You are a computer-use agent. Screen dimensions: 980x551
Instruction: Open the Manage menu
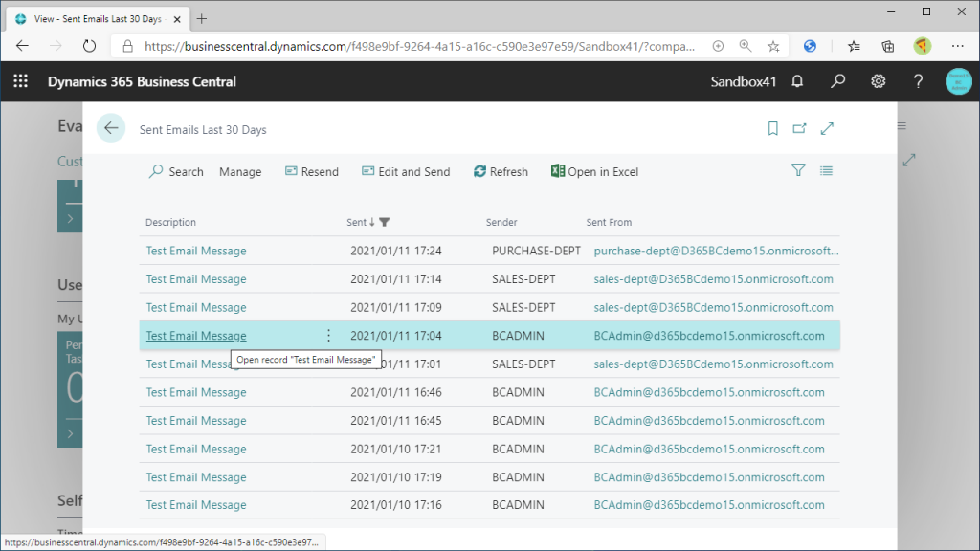[x=240, y=172]
